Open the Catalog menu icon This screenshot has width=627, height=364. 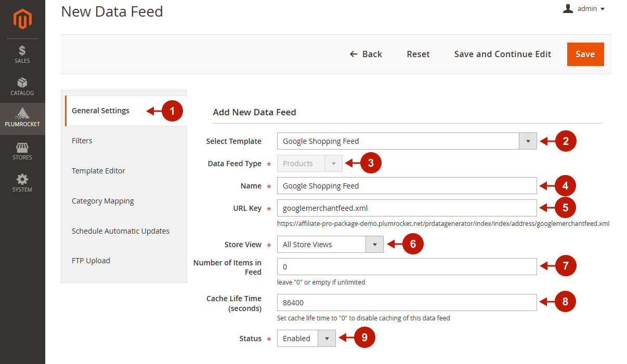(x=22, y=87)
